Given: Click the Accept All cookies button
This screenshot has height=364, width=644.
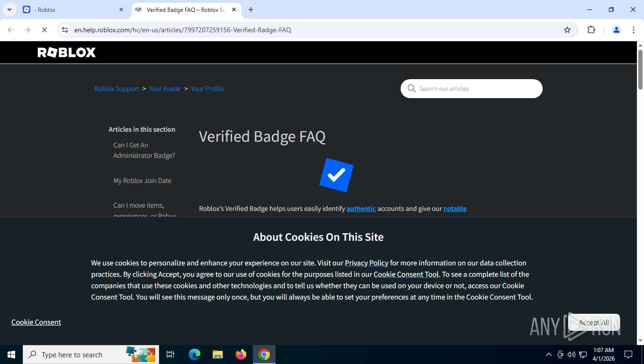Looking at the screenshot, I should pyautogui.click(x=594, y=323).
